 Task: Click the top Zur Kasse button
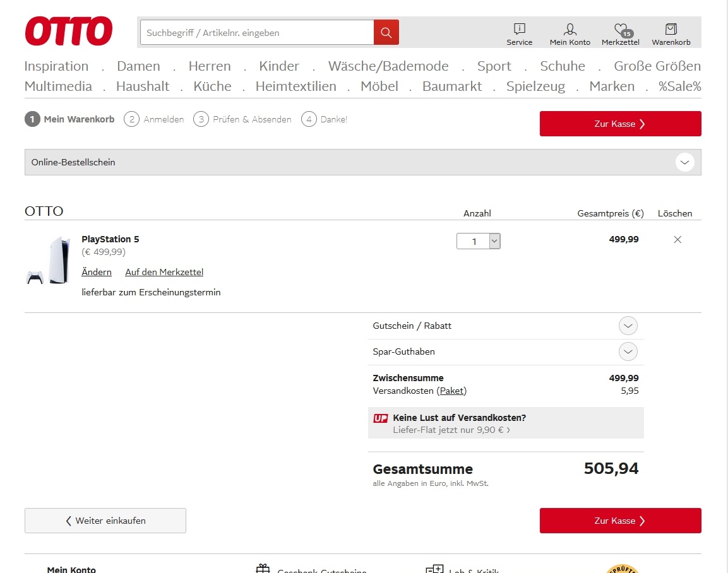[620, 124]
